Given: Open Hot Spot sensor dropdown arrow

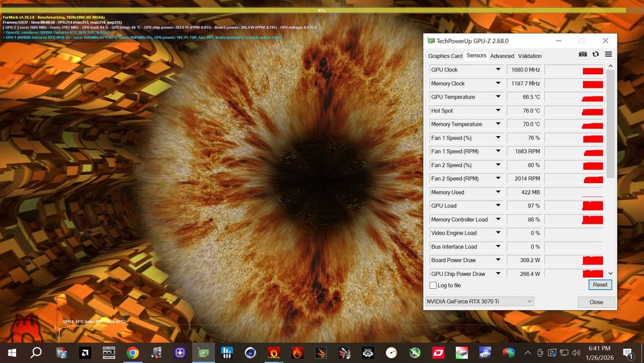Looking at the screenshot, I should click(x=498, y=110).
